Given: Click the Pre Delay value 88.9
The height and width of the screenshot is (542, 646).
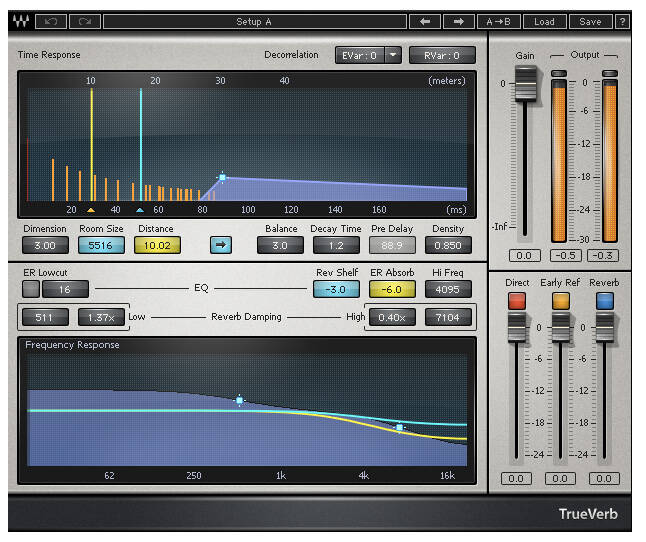Looking at the screenshot, I should pyautogui.click(x=392, y=245).
